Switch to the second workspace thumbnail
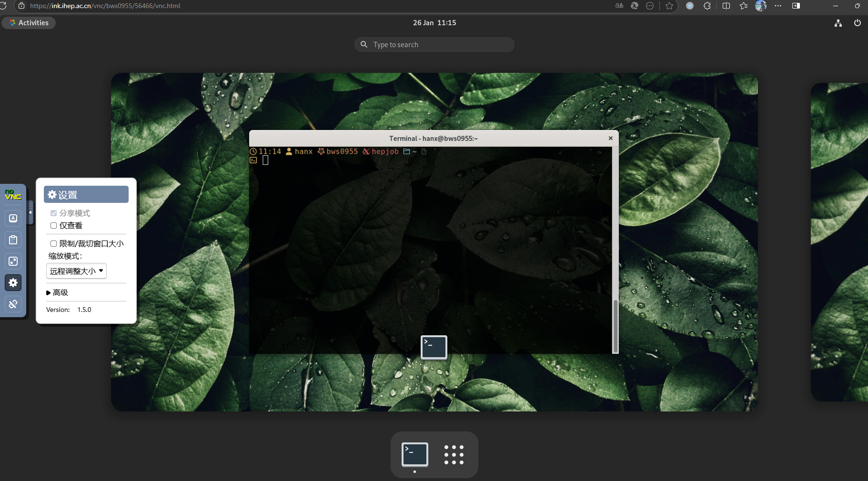Image resolution: width=868 pixels, height=481 pixels. [x=839, y=242]
